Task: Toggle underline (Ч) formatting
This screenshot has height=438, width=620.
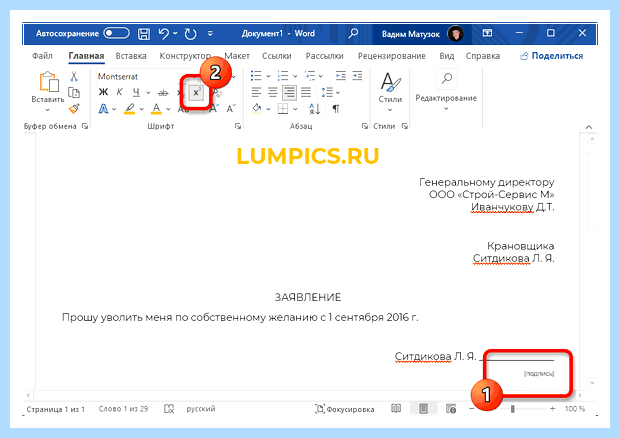Action: 136,93
